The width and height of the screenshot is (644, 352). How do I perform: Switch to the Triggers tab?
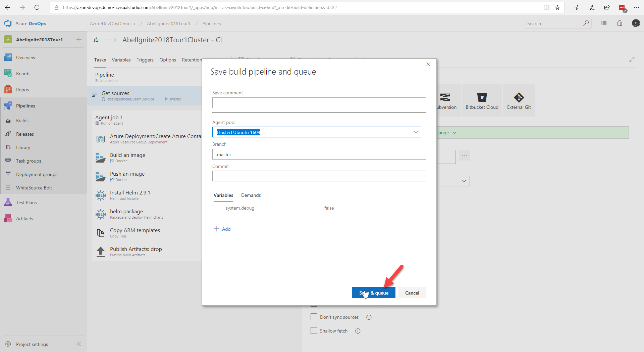pyautogui.click(x=145, y=60)
